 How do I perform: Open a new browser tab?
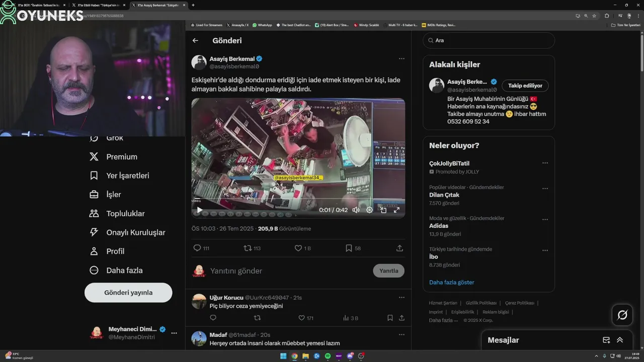193,5
